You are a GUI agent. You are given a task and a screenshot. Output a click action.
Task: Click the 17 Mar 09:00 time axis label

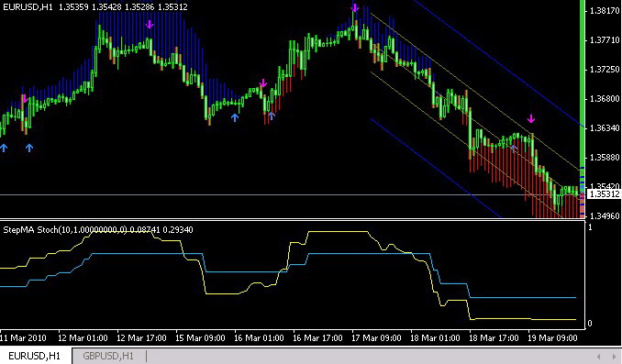pyautogui.click(x=376, y=338)
